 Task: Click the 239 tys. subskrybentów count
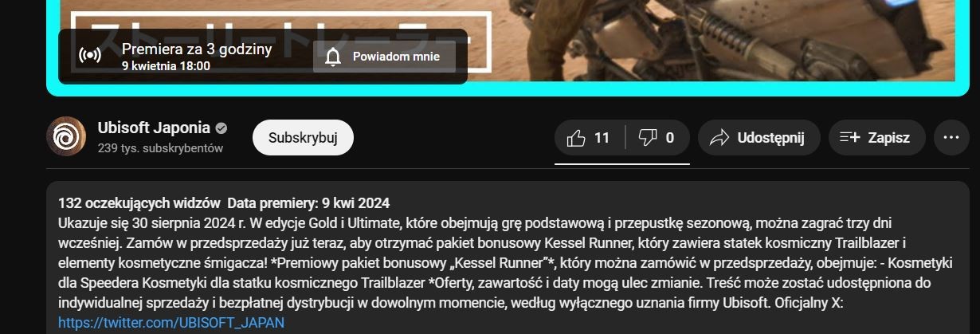point(160,148)
